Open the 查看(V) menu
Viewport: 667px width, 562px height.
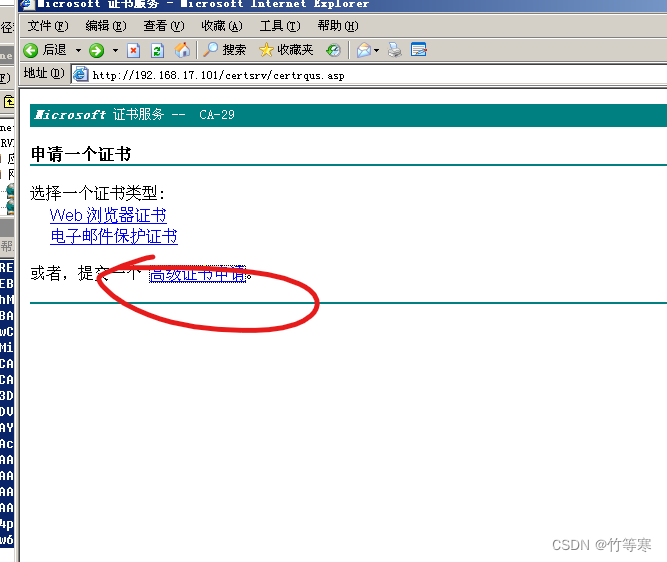164,26
